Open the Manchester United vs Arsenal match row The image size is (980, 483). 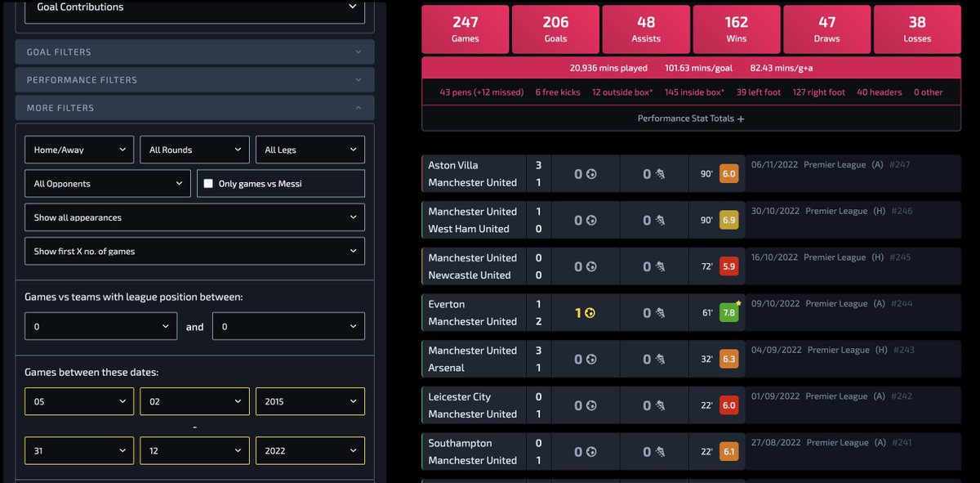[691, 360]
